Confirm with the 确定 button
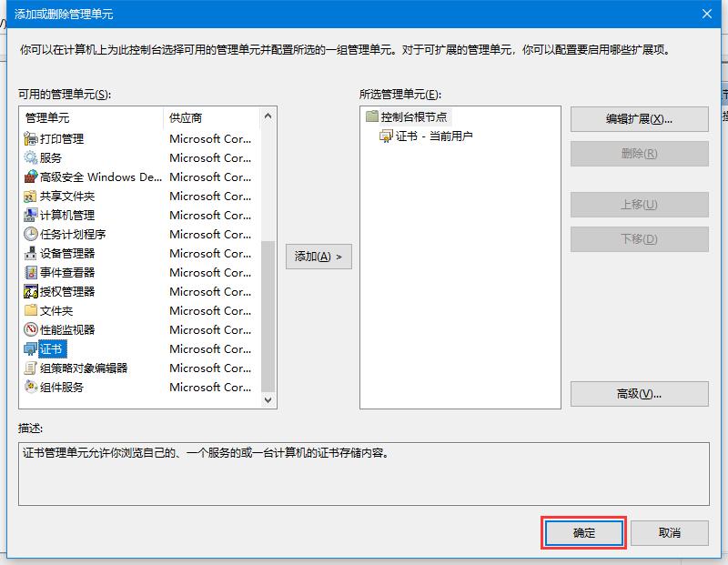The image size is (728, 565). click(583, 534)
